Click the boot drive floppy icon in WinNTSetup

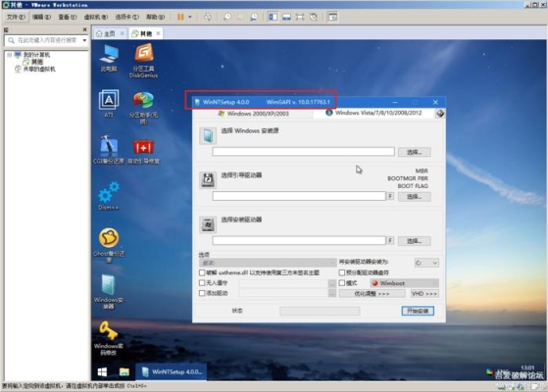point(208,180)
